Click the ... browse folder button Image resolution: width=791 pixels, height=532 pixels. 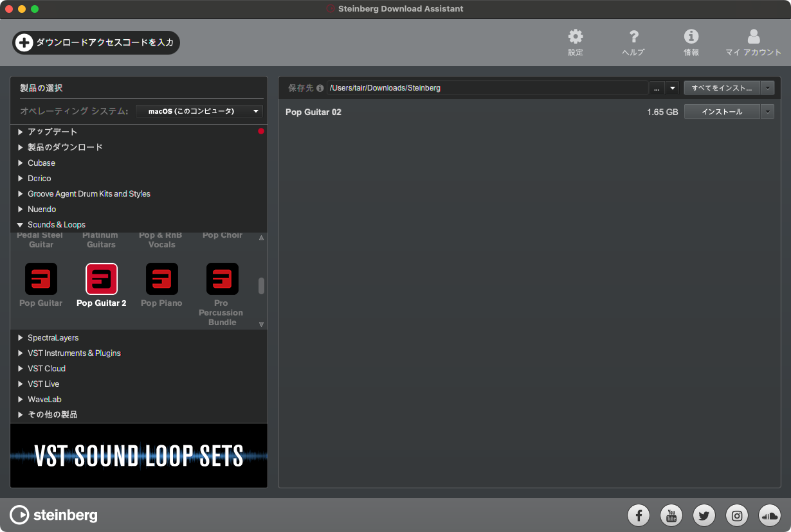657,88
